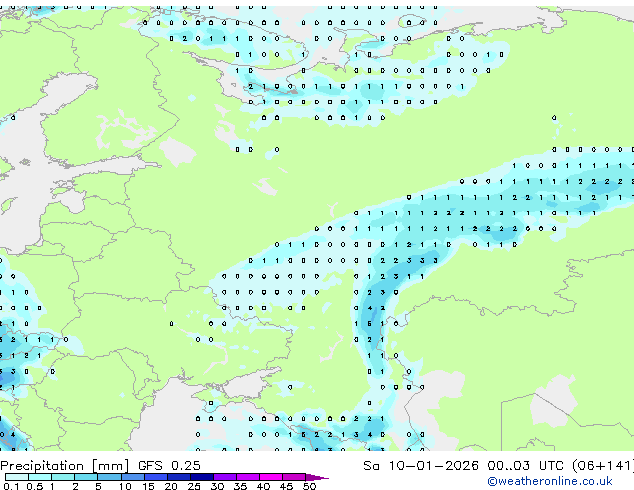634x490 pixels.
Task: Open the weatheronline.co.uk copyright link
Action: (550, 481)
